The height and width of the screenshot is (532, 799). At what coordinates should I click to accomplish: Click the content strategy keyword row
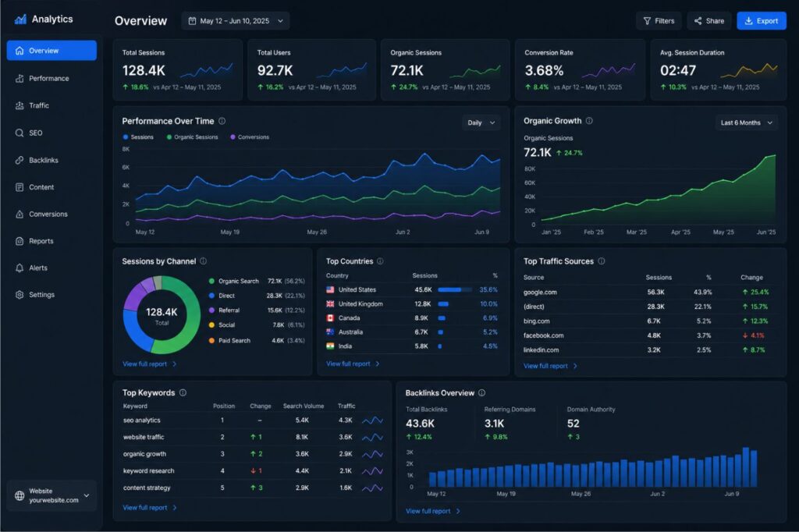tap(253, 488)
